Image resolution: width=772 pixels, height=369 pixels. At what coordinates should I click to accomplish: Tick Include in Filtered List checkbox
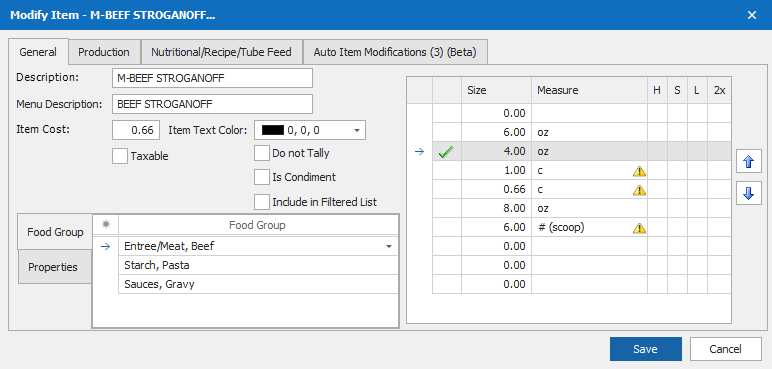[262, 201]
